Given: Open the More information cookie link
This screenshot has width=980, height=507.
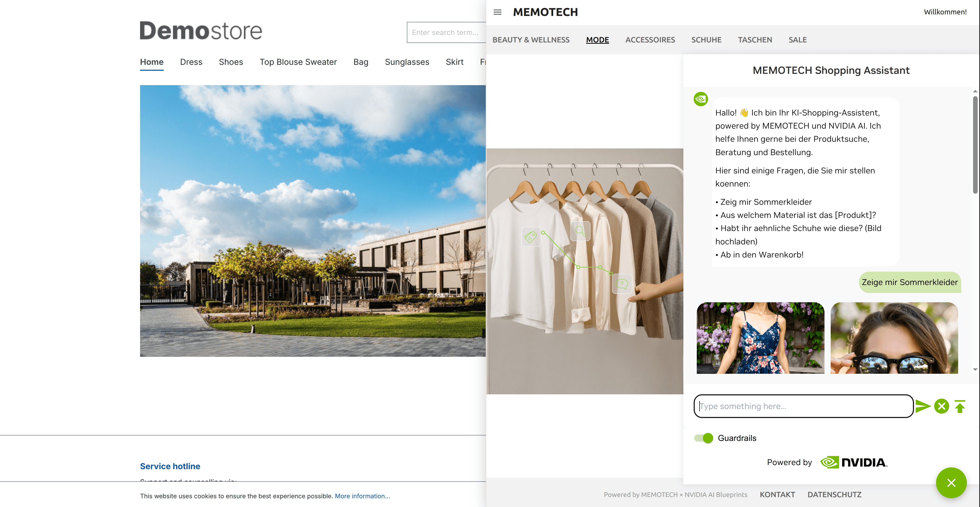Looking at the screenshot, I should 362,496.
